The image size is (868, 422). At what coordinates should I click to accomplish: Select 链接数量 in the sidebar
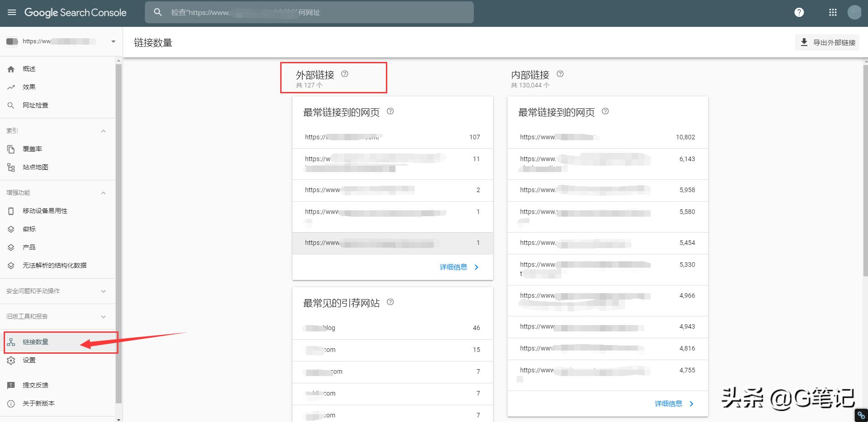pyautogui.click(x=35, y=342)
